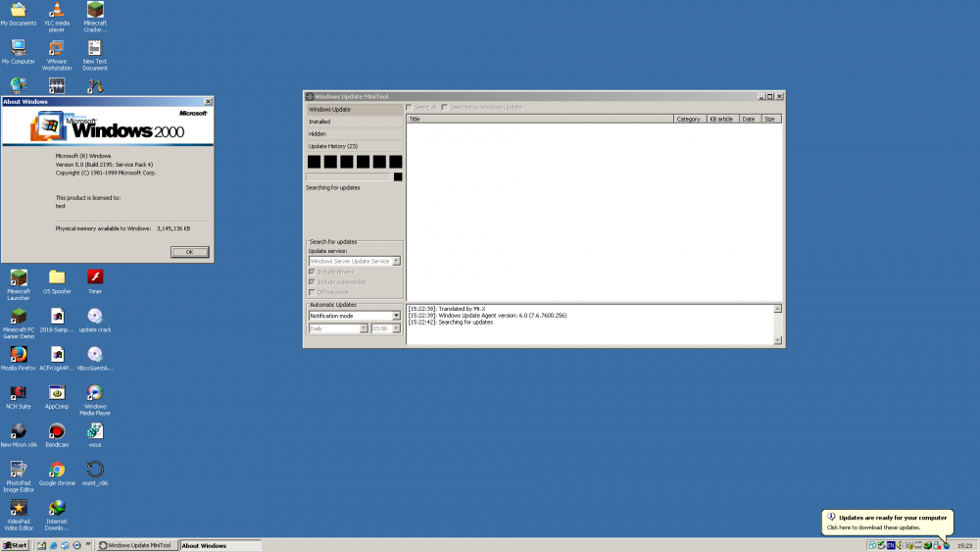Open the My Documents desktop icon

tap(18, 15)
